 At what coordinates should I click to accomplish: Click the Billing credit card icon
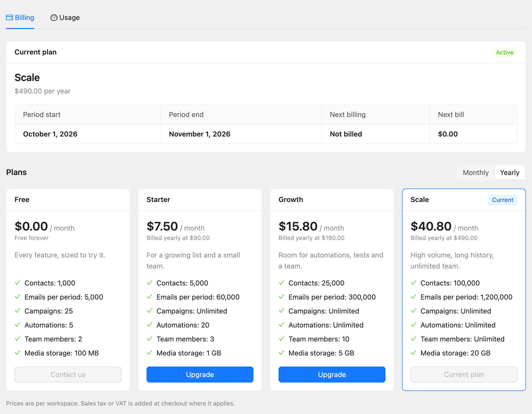click(x=9, y=17)
